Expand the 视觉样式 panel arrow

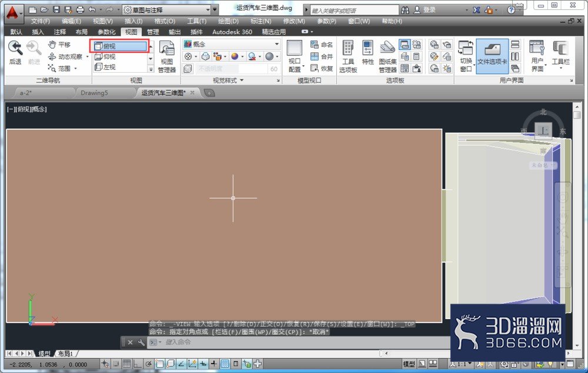pyautogui.click(x=242, y=80)
